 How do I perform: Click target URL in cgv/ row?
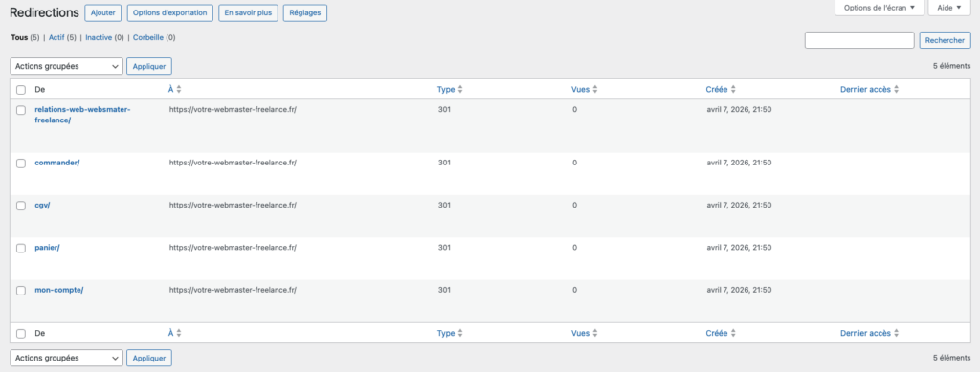(x=233, y=205)
